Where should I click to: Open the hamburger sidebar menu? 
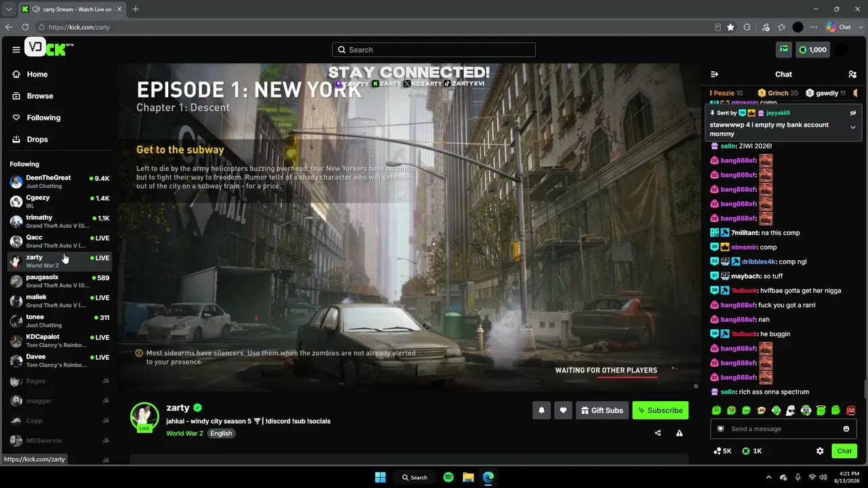click(x=16, y=49)
